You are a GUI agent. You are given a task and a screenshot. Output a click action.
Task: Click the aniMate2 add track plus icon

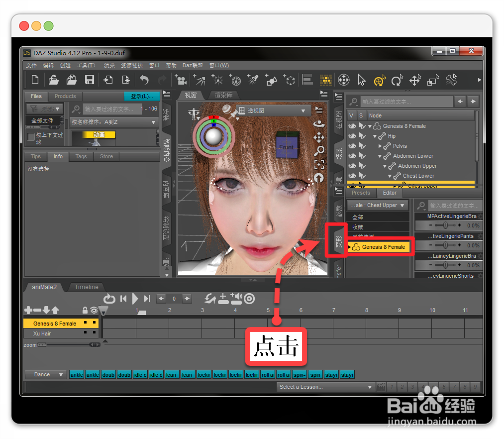pyautogui.click(x=28, y=310)
